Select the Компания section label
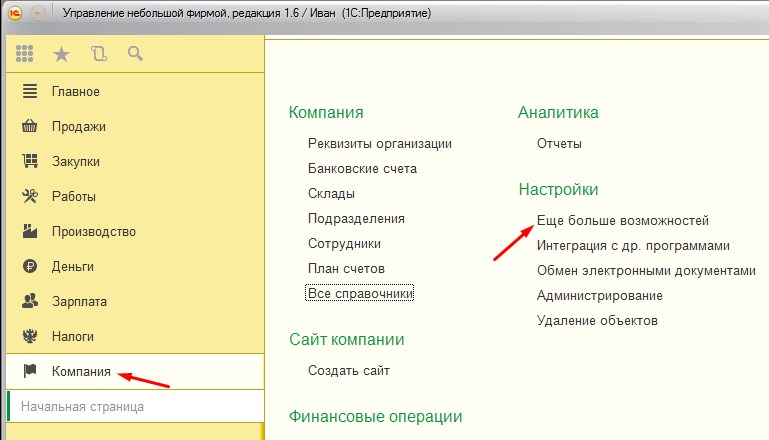Screen dimensions: 769x440 [x=81, y=372]
